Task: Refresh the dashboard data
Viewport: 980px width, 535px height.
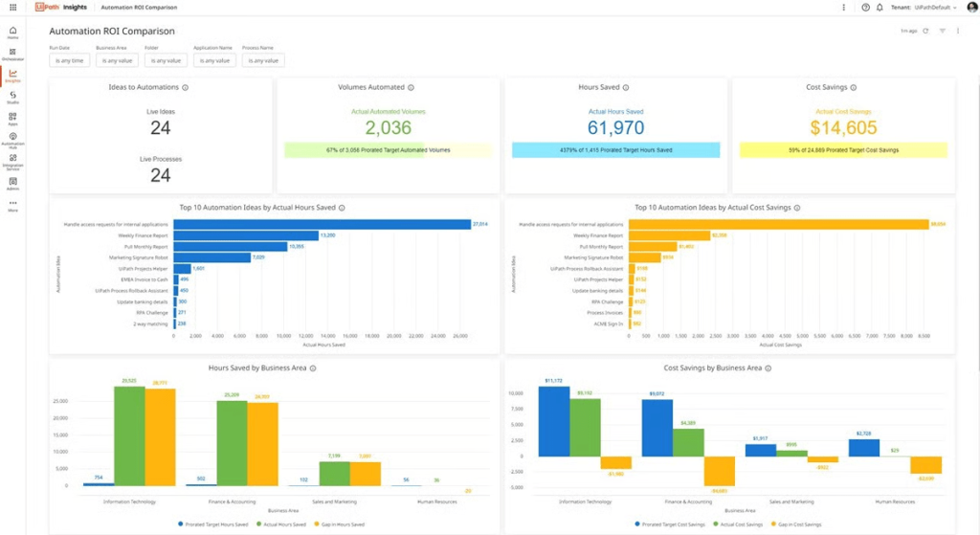Action: click(x=925, y=31)
